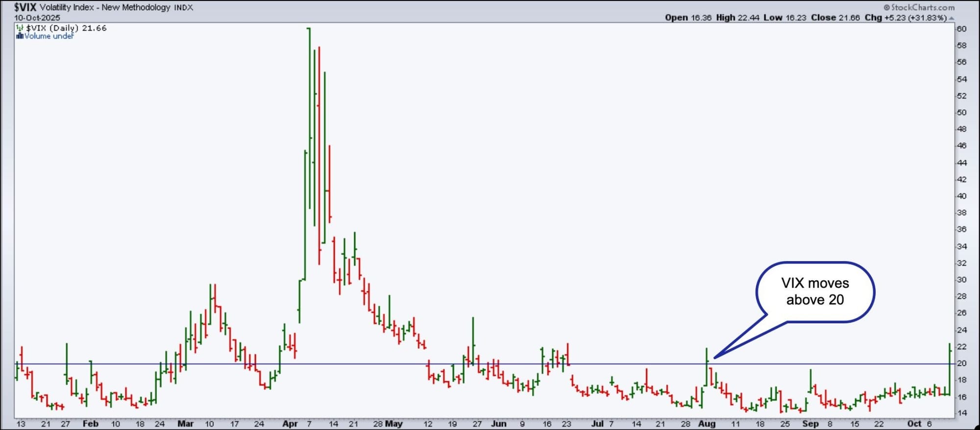This screenshot has height=430, width=980.
Task: Click the "12" date label after May
Action: pos(428,424)
